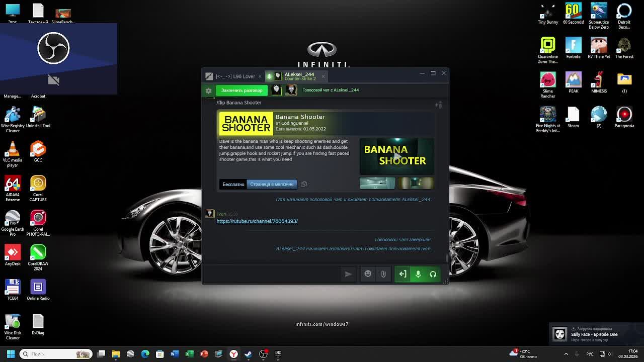Click the attach file paperclip icon

[383, 274]
